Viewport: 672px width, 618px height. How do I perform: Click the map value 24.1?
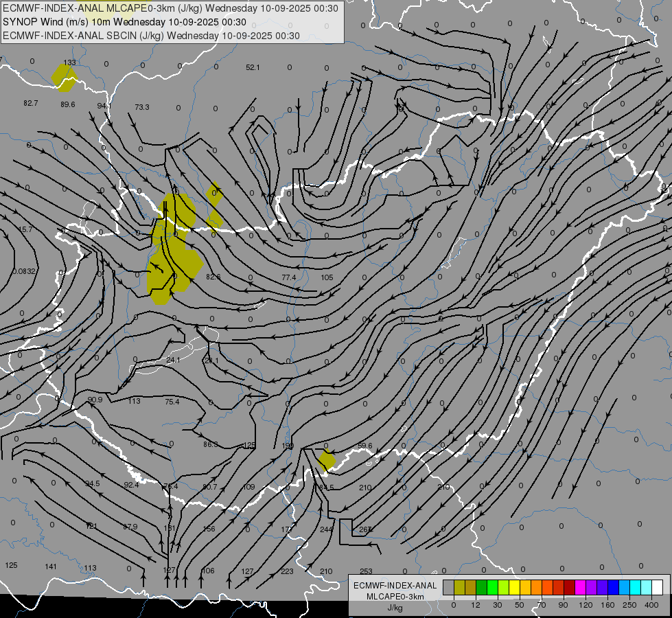(173, 360)
